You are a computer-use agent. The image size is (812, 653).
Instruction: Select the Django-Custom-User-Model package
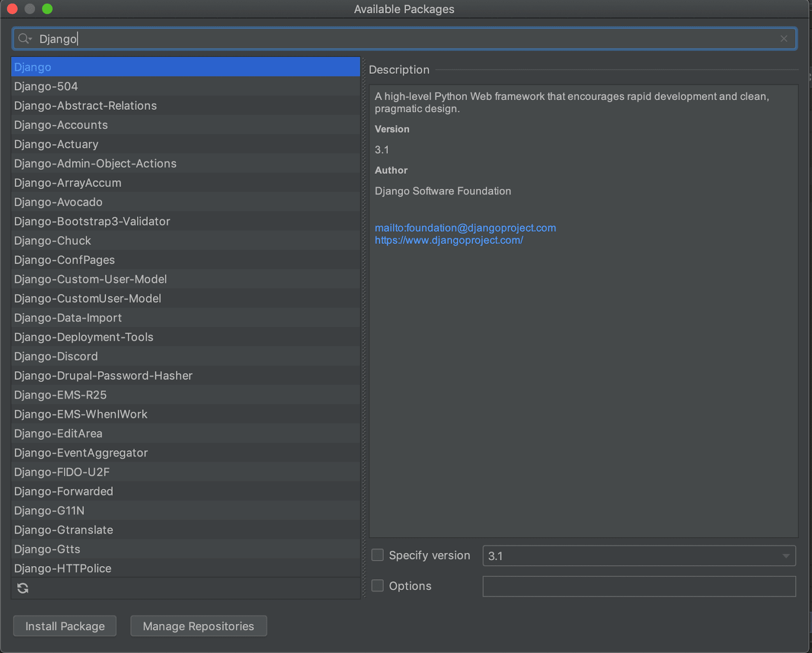point(186,279)
